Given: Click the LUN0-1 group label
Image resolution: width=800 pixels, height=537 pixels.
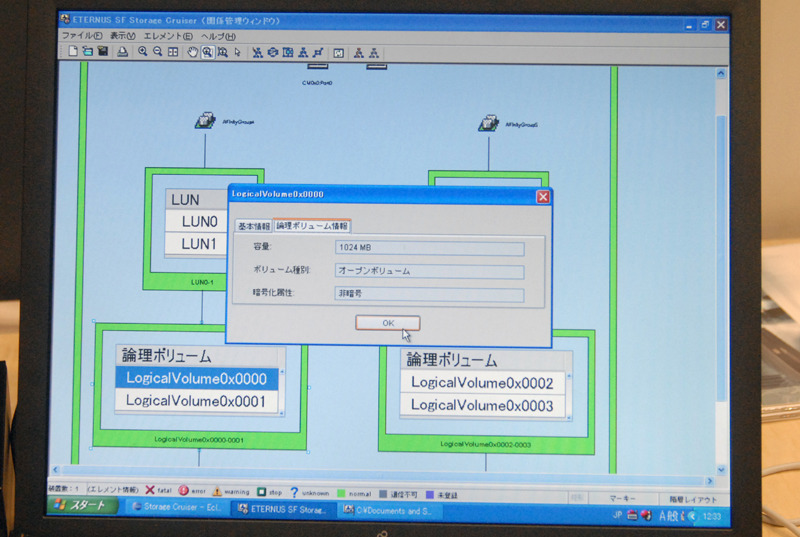Looking at the screenshot, I should (202, 282).
